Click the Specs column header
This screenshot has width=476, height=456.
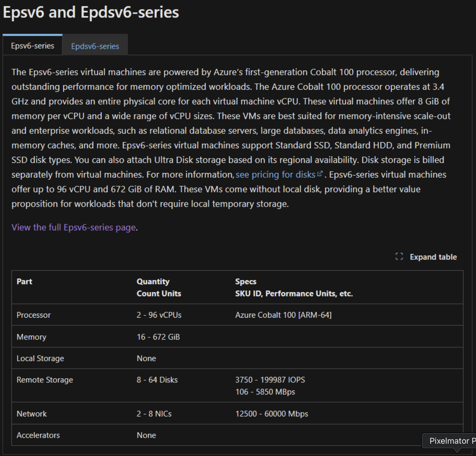click(x=294, y=287)
